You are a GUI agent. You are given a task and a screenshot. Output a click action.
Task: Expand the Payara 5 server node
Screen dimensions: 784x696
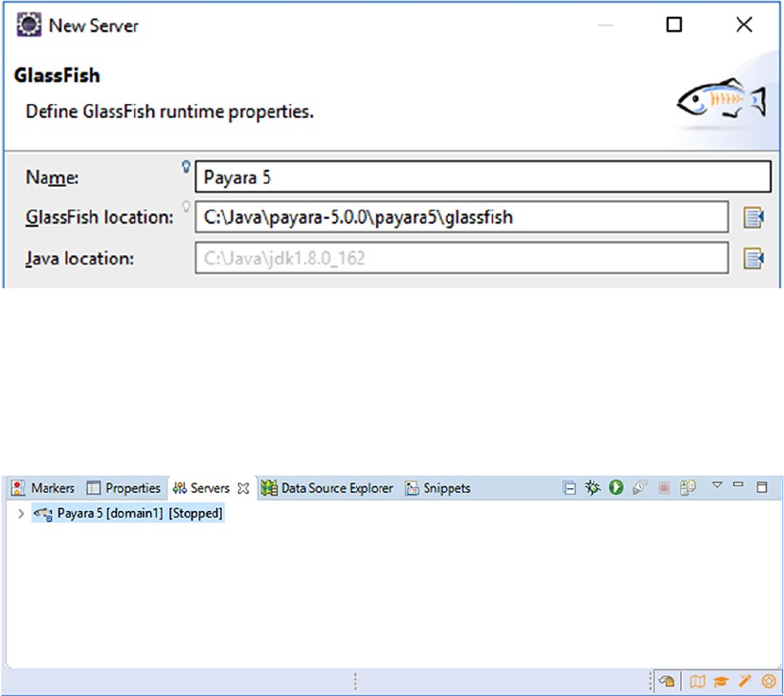[21, 514]
